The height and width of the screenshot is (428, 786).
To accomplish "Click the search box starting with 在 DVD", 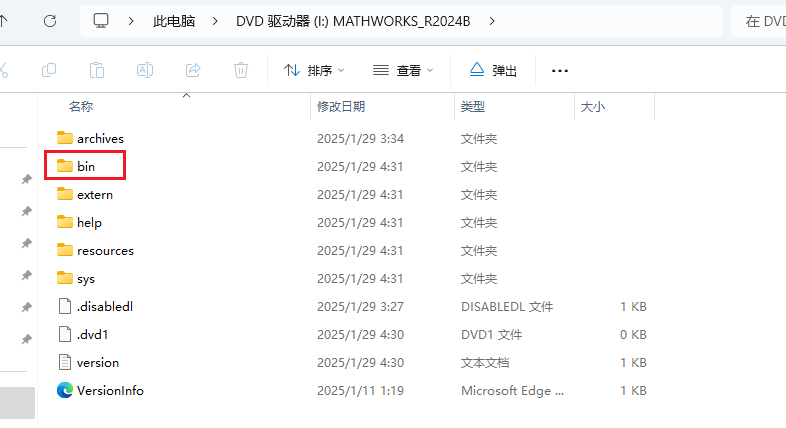I will pos(758,21).
